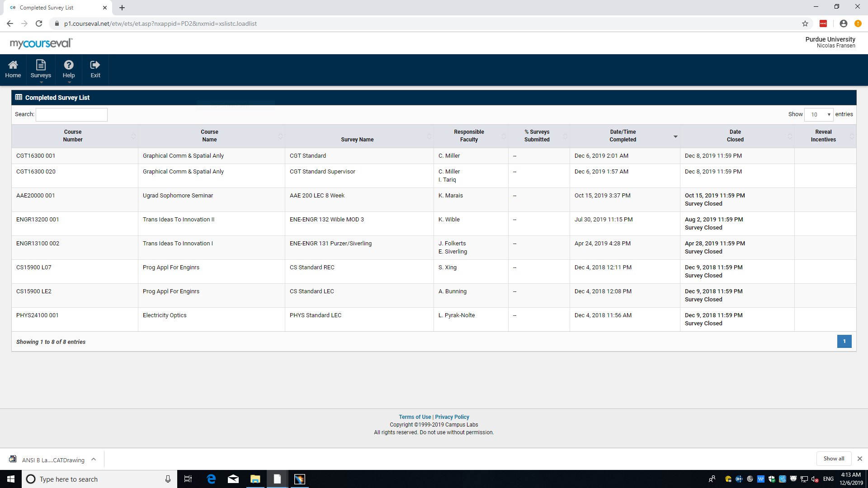Screen dimensions: 868x488
Task: Open a new browser tab
Action: 122,8
